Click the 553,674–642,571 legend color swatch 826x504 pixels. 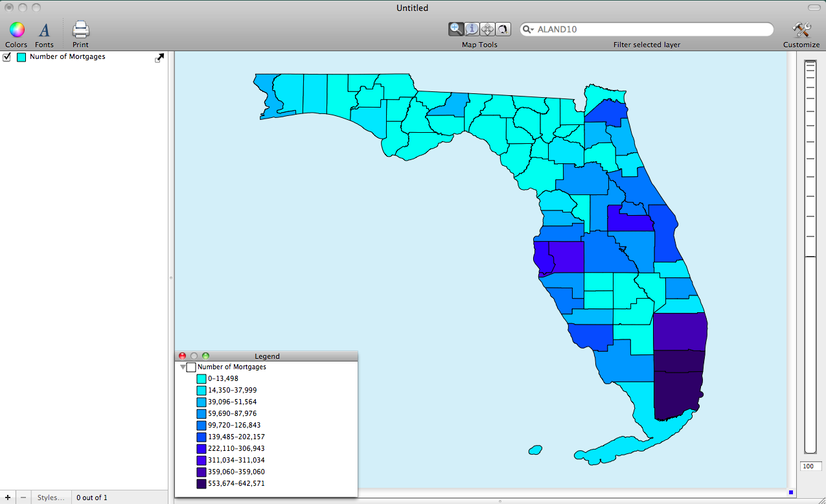tap(201, 483)
